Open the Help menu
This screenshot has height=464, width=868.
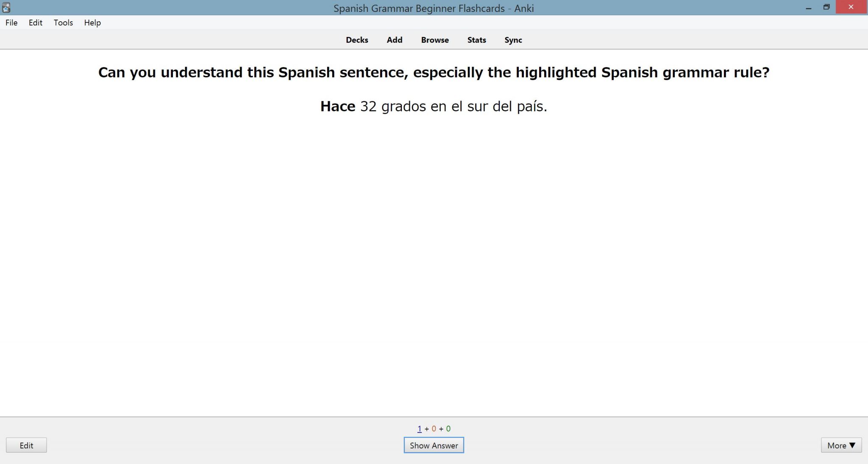(92, 22)
